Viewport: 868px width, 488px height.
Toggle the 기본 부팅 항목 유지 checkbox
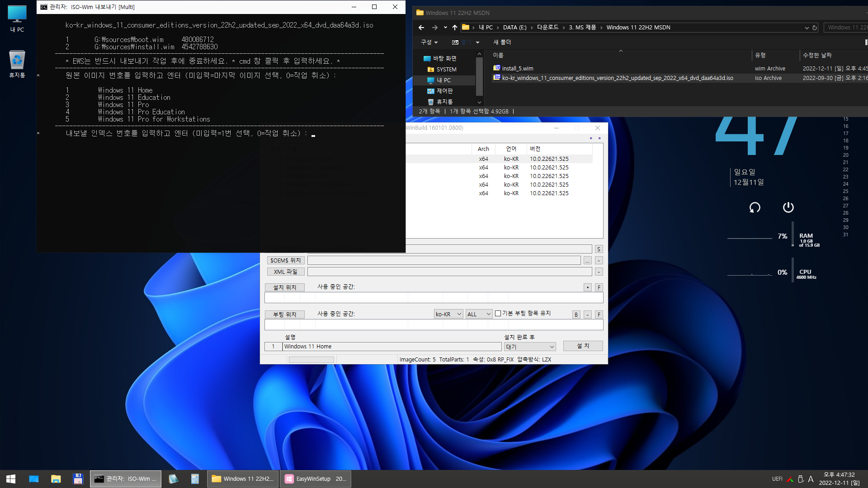click(x=498, y=314)
